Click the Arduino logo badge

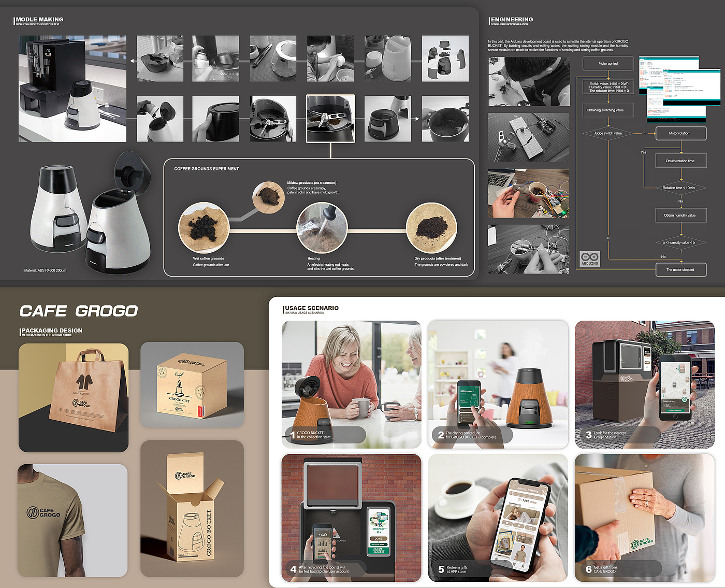[x=589, y=259]
